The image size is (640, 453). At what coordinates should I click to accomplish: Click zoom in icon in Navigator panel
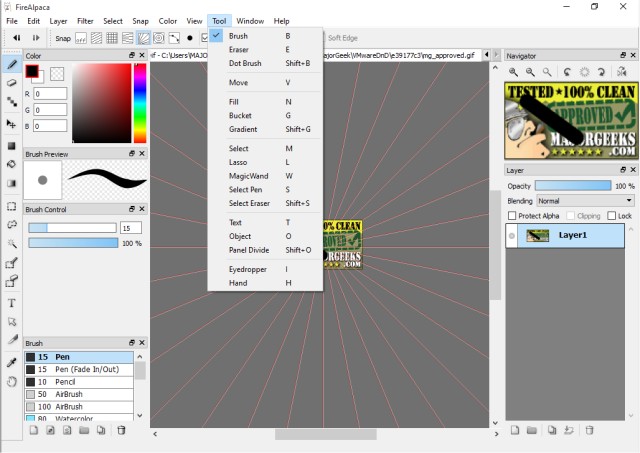(x=513, y=72)
